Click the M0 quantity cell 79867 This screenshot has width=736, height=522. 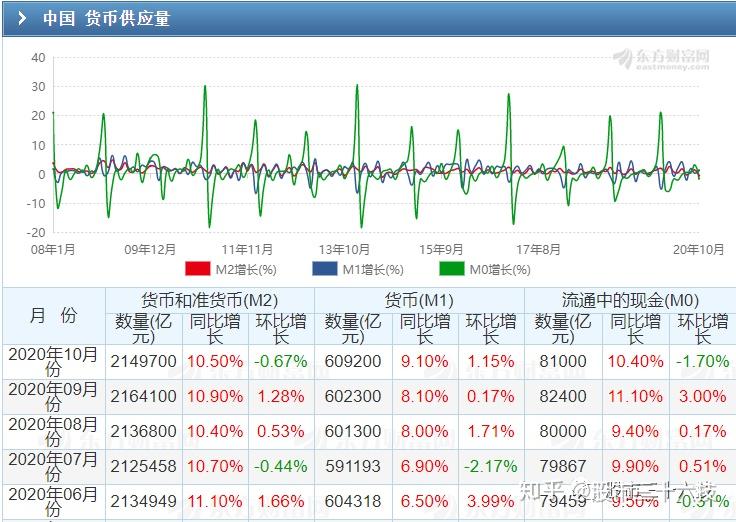tap(563, 466)
